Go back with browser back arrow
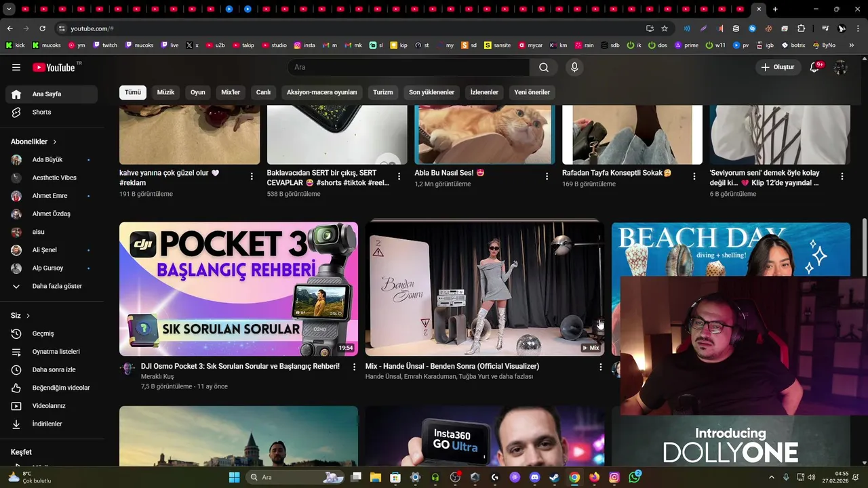Image resolution: width=868 pixels, height=488 pixels. 9,28
